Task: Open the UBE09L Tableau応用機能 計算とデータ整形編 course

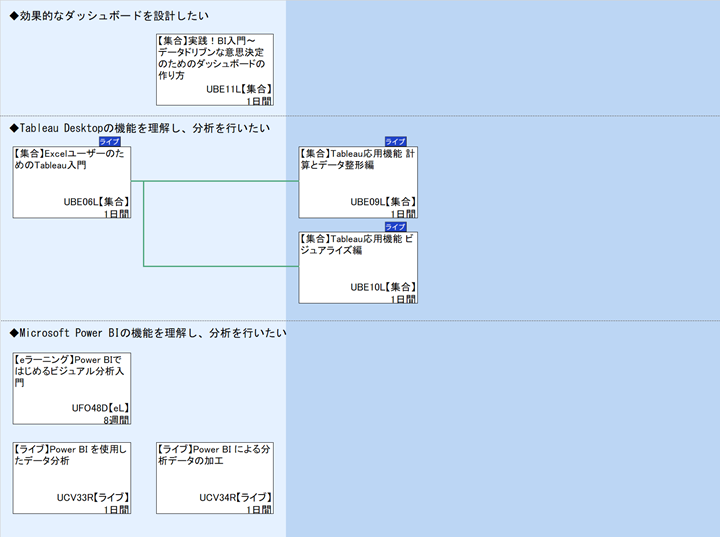Action: 358,182
